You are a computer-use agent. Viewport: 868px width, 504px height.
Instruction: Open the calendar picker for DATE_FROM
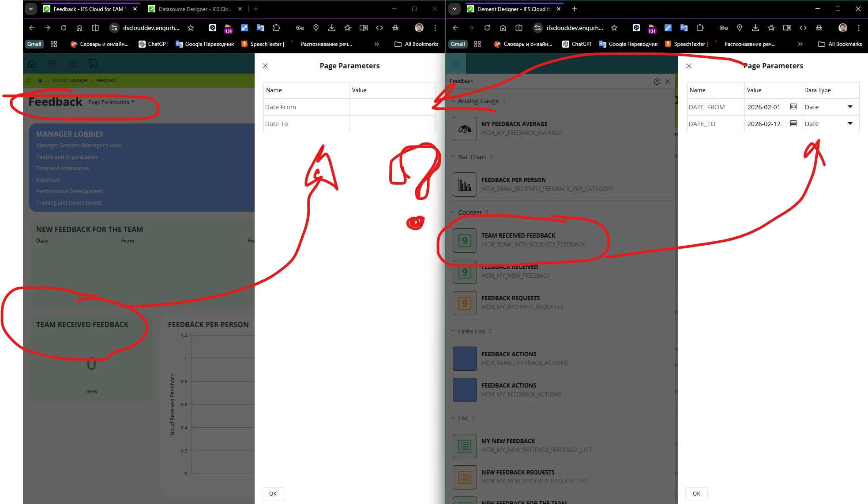(793, 107)
